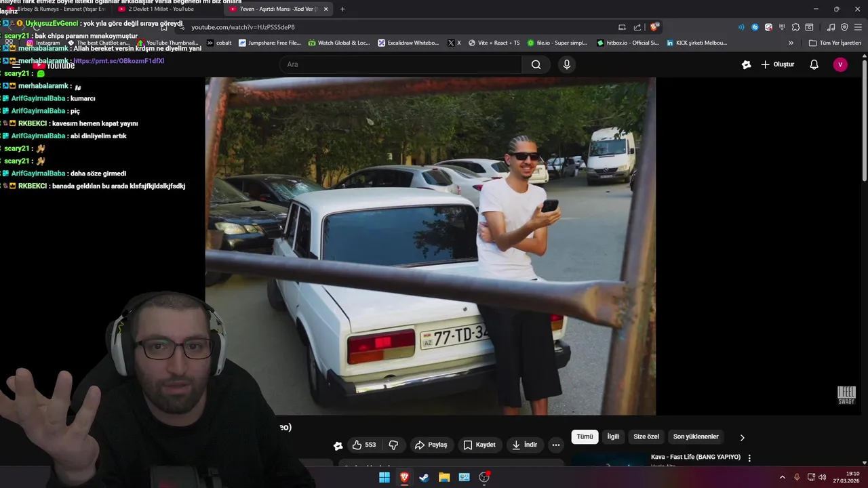This screenshot has width=868, height=488.
Task: Show hidden system tray icons
Action: pos(782,477)
